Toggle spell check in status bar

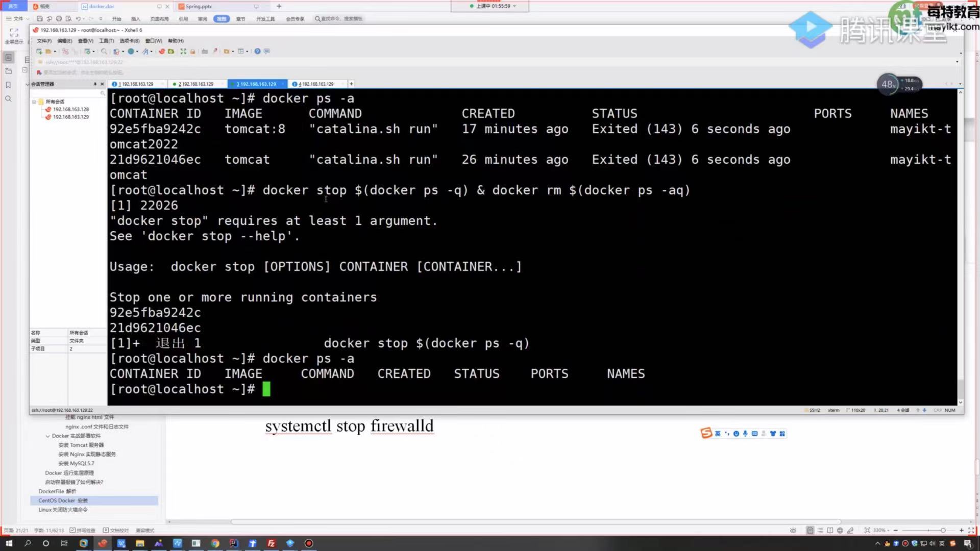pos(82,531)
